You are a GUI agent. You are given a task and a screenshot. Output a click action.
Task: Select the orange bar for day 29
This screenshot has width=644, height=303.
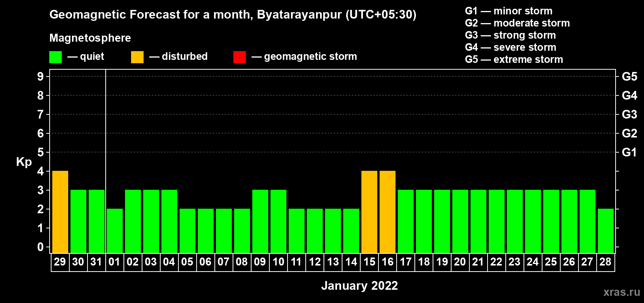click(60, 212)
